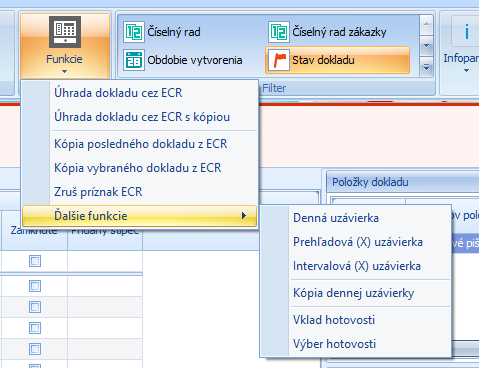The width and height of the screenshot is (479, 368).
Task: Run Intervalová (X) uzávierka
Action: coord(357,266)
